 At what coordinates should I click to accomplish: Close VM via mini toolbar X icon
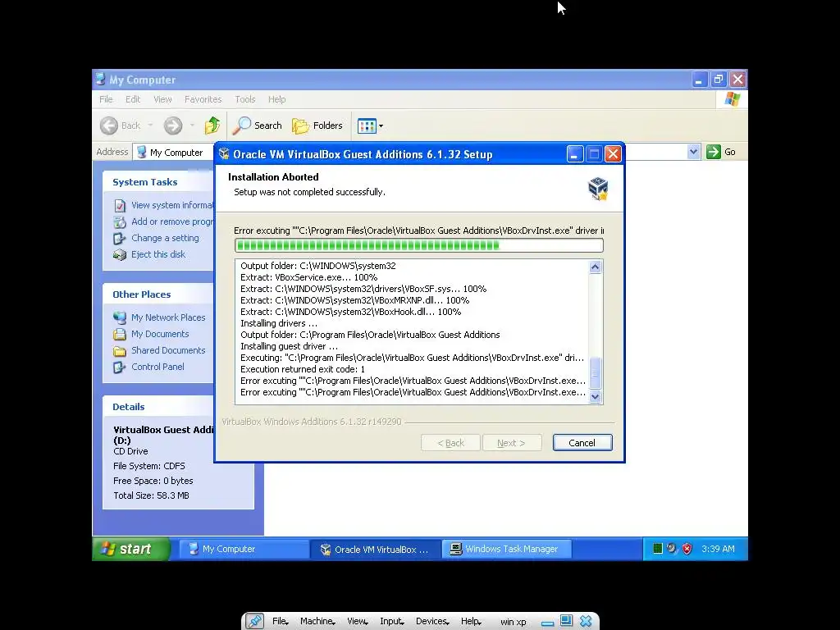[x=586, y=621]
